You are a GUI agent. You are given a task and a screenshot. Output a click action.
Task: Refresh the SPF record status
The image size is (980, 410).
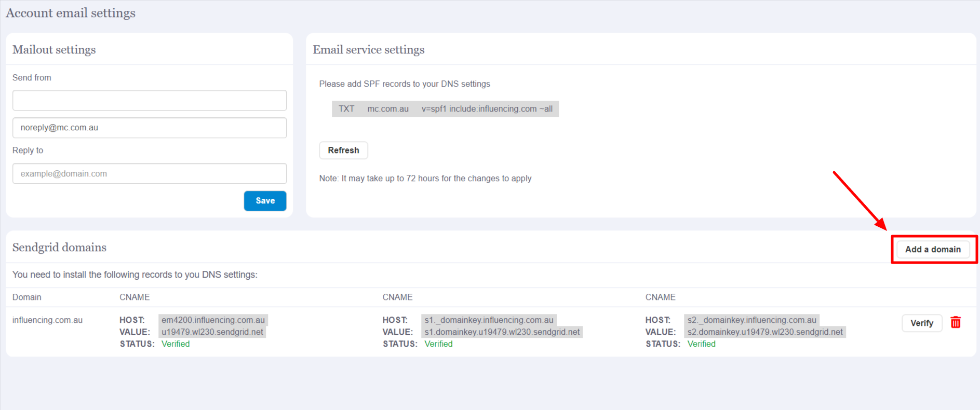[343, 151]
